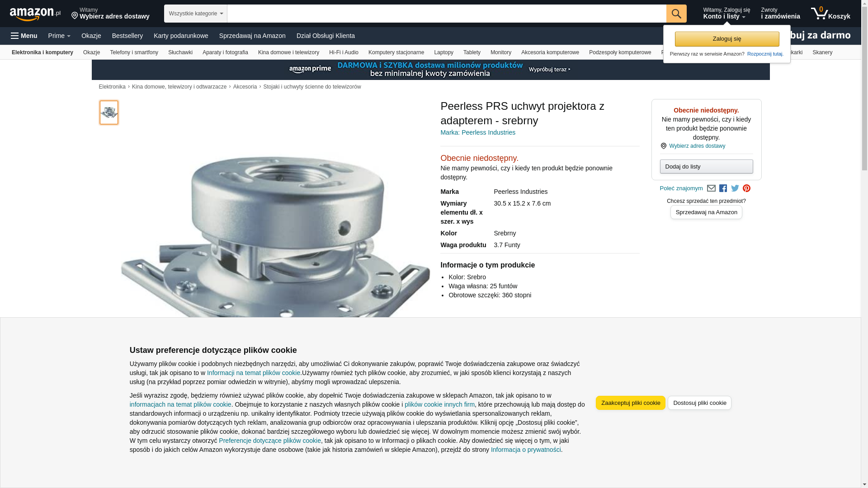Image resolution: width=868 pixels, height=488 pixels.
Task: Open the shopping cart Koszyk icon
Action: (x=830, y=14)
